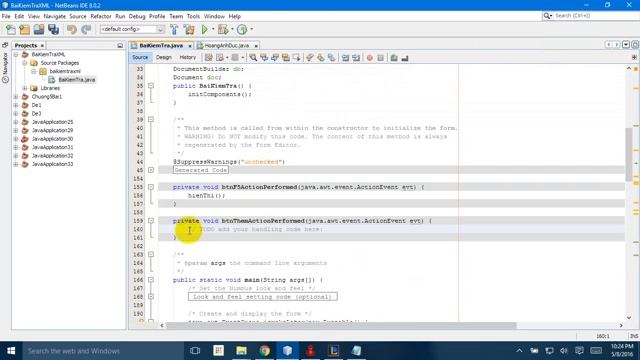Click the Comment icon in editor toolbar
Viewport: 640px width, 360px height.
(x=394, y=58)
